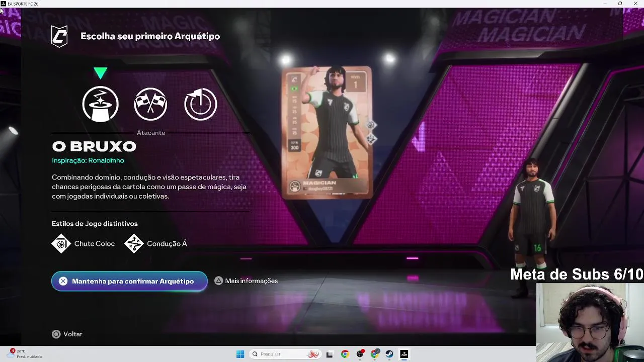
Task: Hold Mantenha para confirmar Arquétipo button
Action: (129, 281)
